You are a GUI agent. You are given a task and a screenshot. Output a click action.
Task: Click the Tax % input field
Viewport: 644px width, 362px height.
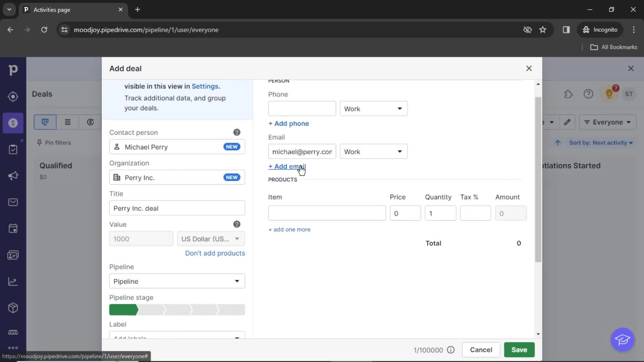click(x=476, y=213)
